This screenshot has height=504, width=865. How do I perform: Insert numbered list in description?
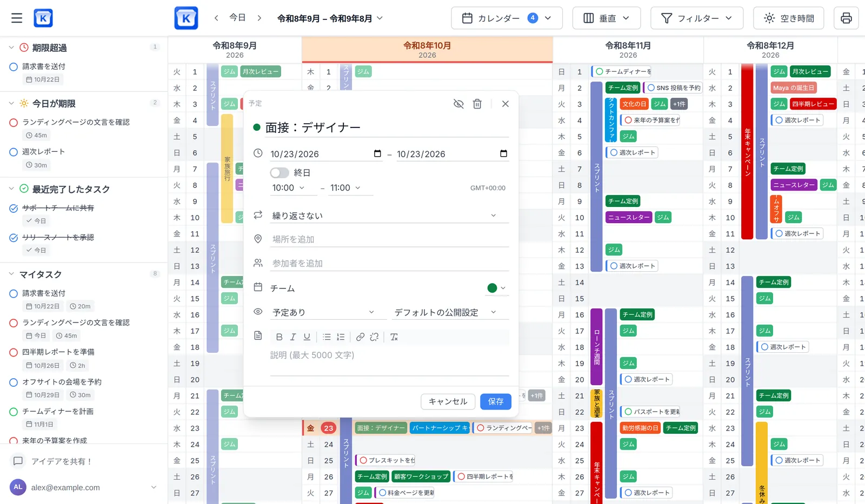341,337
